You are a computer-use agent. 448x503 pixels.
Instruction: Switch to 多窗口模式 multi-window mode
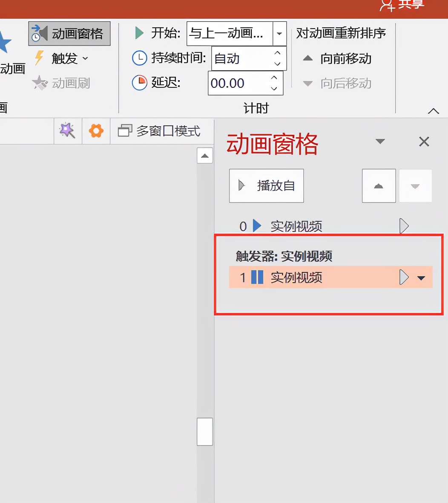159,131
